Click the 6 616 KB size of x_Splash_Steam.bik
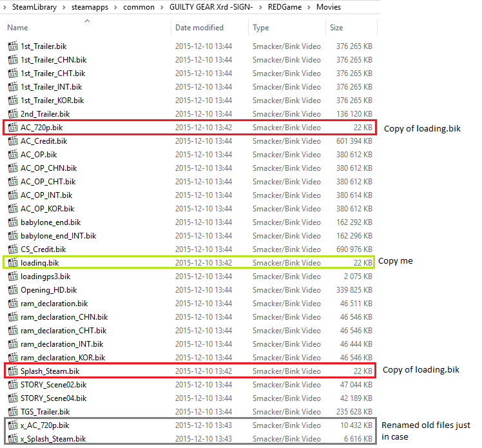 pos(358,439)
